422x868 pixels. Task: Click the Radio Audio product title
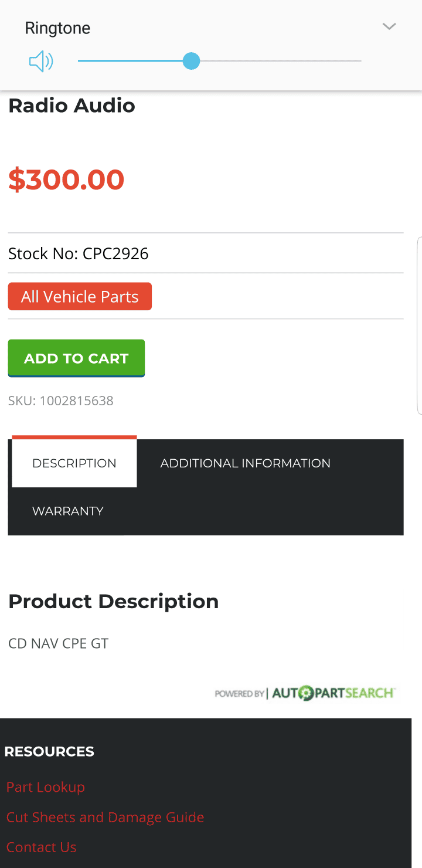coord(72,106)
